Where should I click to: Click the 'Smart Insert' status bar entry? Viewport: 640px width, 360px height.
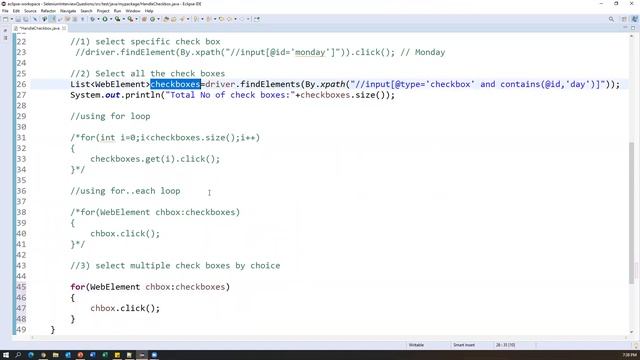464,345
